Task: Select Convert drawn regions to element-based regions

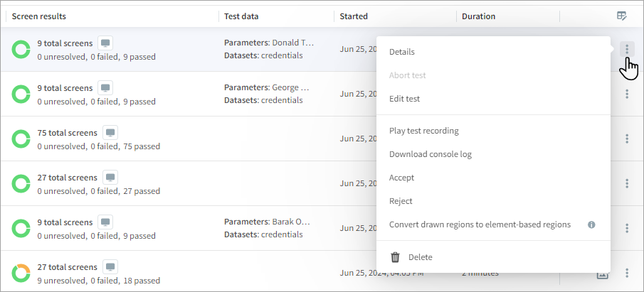Action: pos(480,225)
